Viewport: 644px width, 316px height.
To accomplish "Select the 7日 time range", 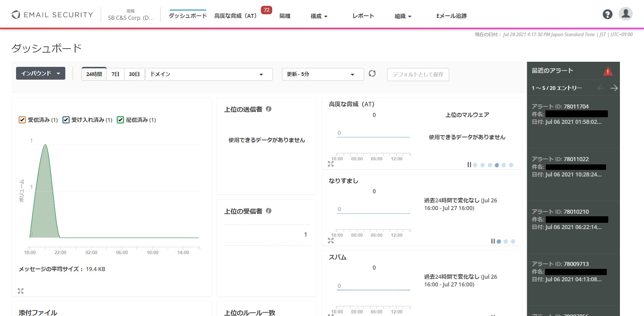I will coord(115,74).
